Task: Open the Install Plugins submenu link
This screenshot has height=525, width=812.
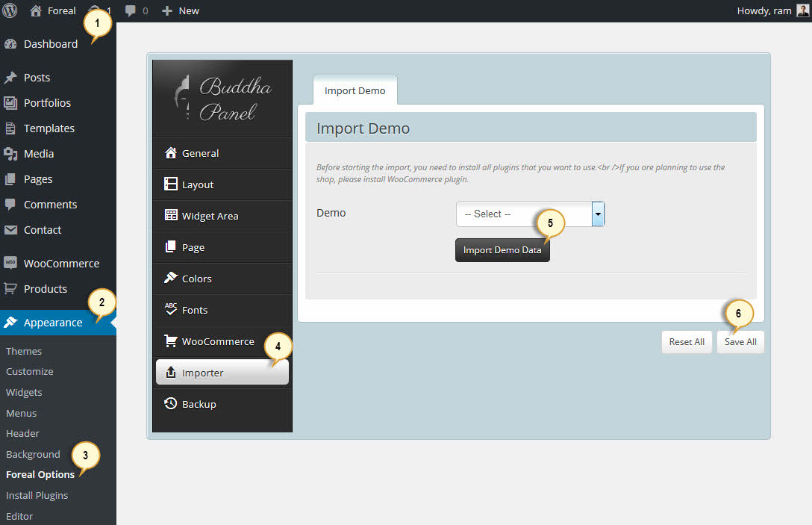Action: tap(37, 495)
